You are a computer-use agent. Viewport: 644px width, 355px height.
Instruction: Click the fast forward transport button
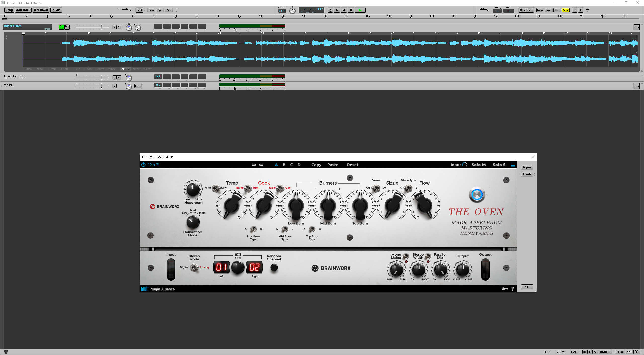[x=344, y=10]
